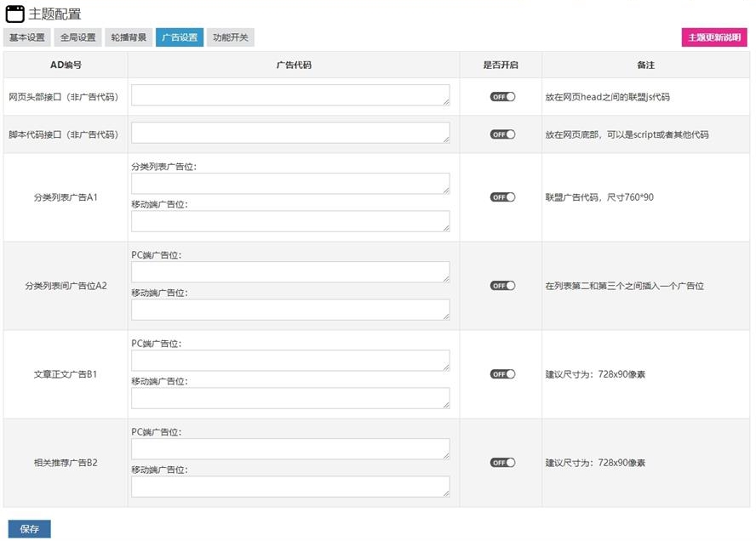
Task: Focus the 脚本代码接口 code text area
Action: (x=290, y=133)
